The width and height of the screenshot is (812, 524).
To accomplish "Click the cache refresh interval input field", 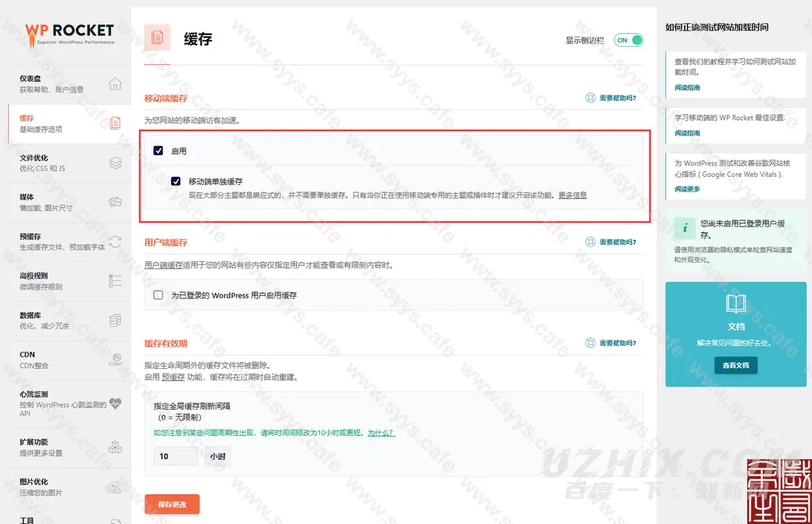I will 176,456.
